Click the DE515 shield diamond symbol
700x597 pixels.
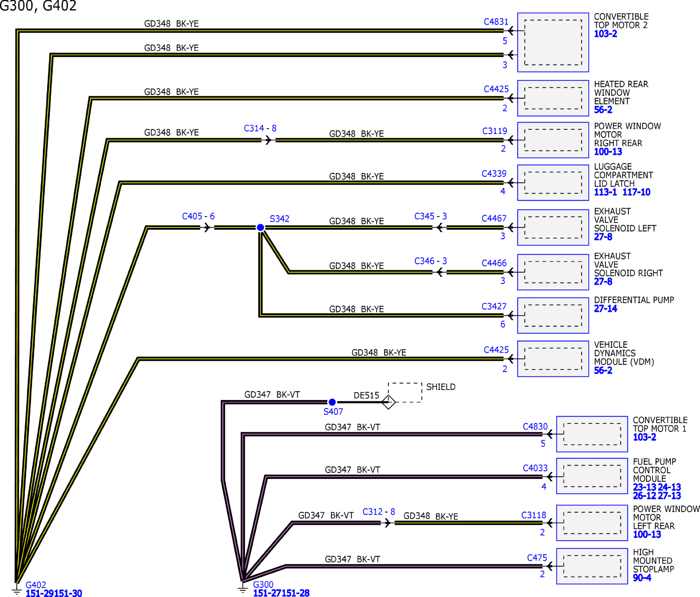(x=388, y=402)
